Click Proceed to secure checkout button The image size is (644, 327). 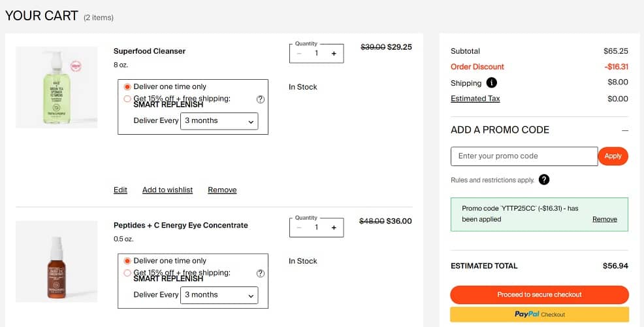point(539,294)
